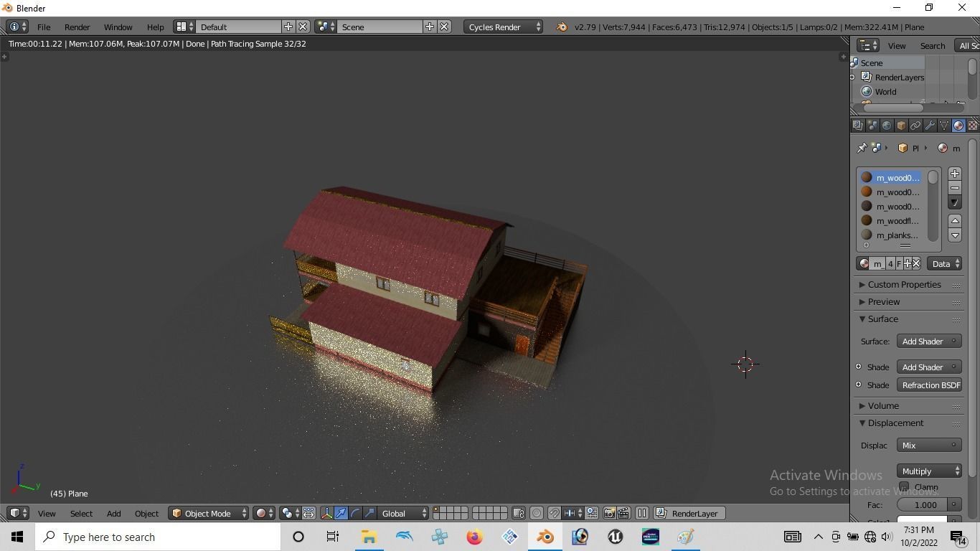Open the Render menu
This screenshot has width=980, height=551.
click(77, 27)
